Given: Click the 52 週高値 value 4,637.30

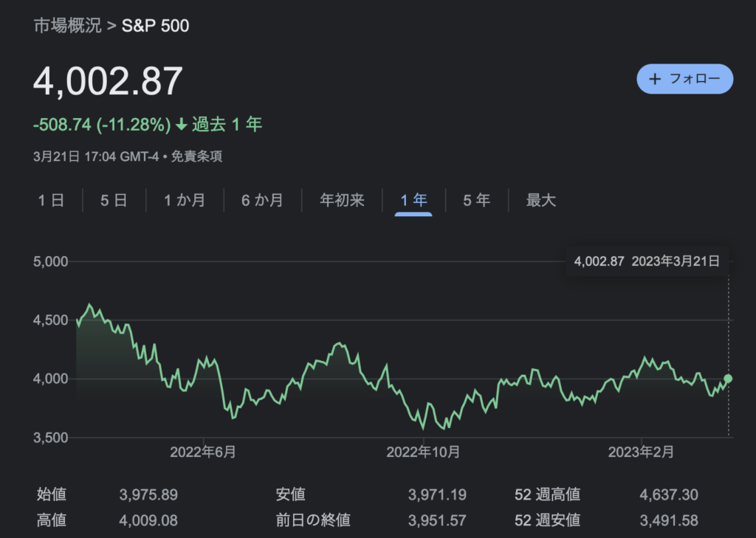Looking at the screenshot, I should tap(670, 494).
